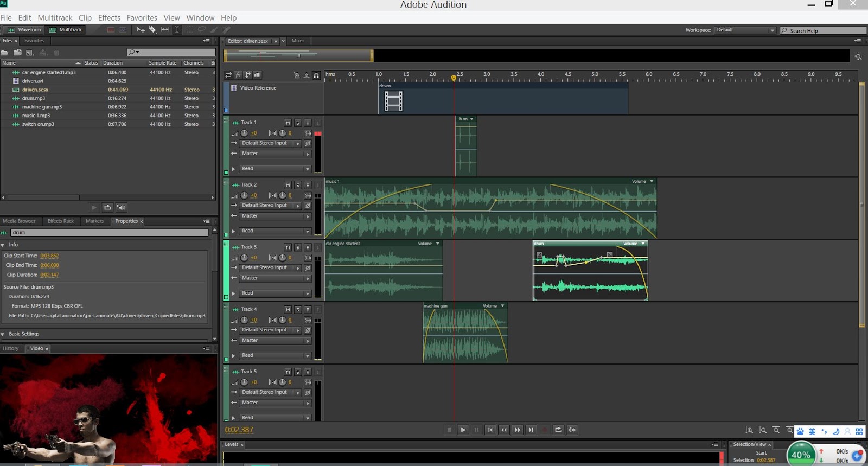
Task: Play selected file in Files panel
Action: [94, 207]
